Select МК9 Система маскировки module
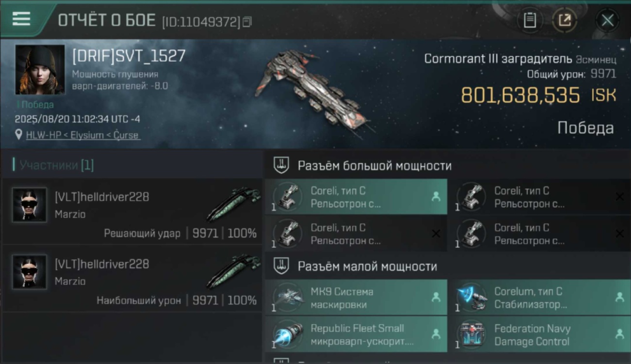631x364 pixels. tap(356, 298)
